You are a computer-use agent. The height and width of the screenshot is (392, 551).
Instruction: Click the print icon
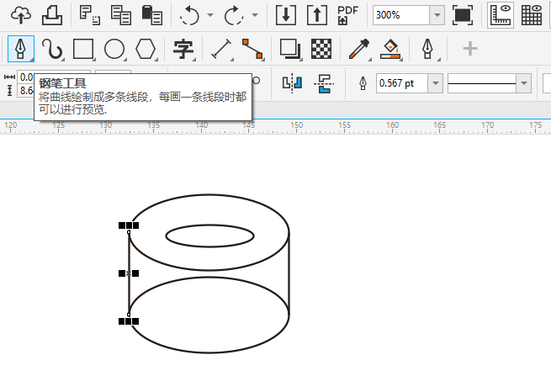pos(52,15)
